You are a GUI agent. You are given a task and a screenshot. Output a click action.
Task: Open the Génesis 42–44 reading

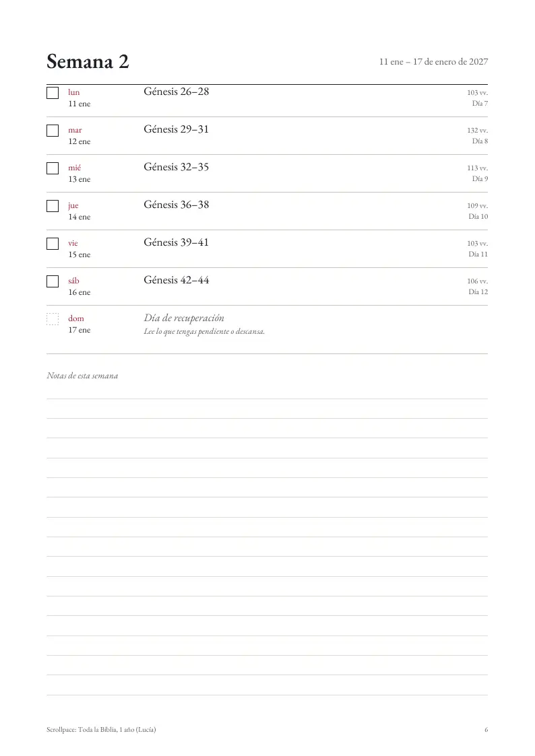[176, 280]
